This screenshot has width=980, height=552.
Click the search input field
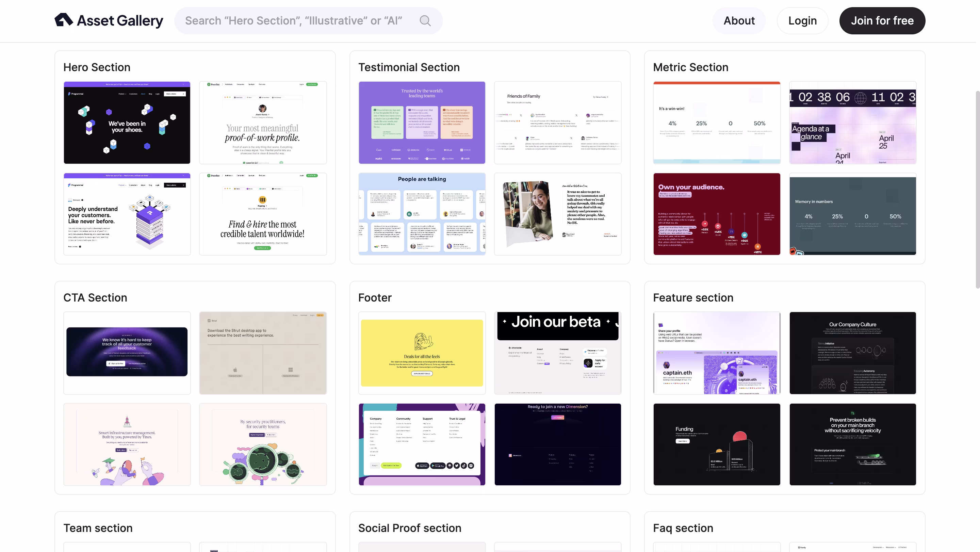point(293,20)
